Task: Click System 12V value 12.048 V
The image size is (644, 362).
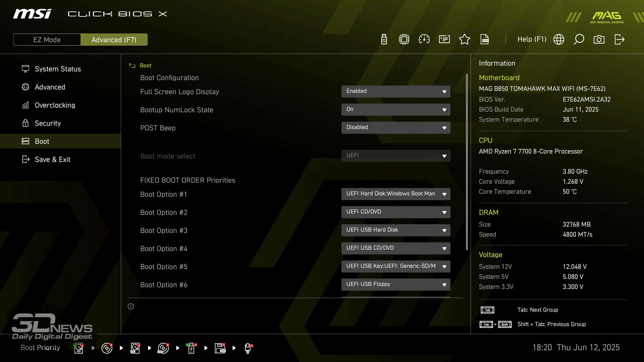Action: coord(575,267)
